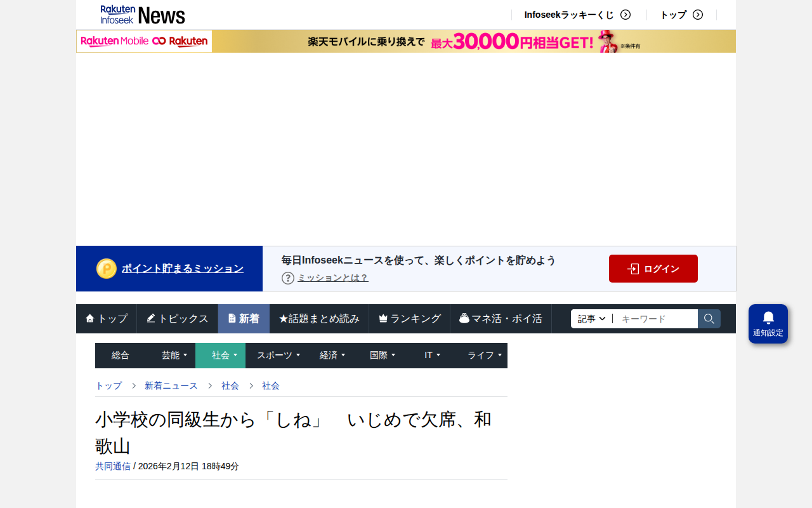Expand 社会 category dropdown in submenu
Screen dimensions: 812x508
[x=220, y=356]
